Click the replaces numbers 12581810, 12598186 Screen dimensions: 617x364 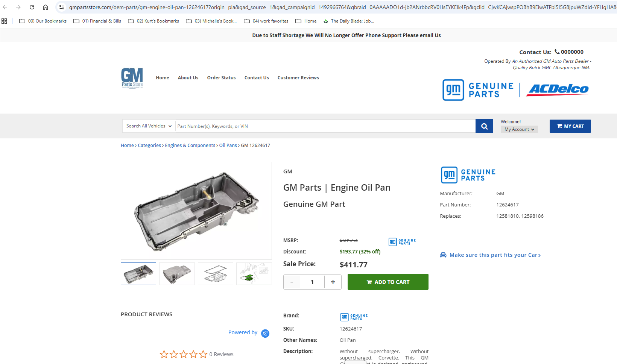pos(520,216)
